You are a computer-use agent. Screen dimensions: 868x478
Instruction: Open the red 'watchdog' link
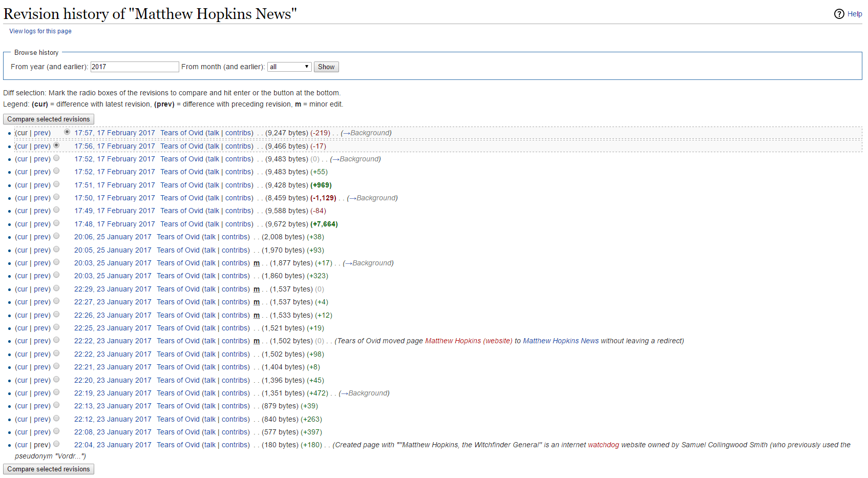pos(603,445)
